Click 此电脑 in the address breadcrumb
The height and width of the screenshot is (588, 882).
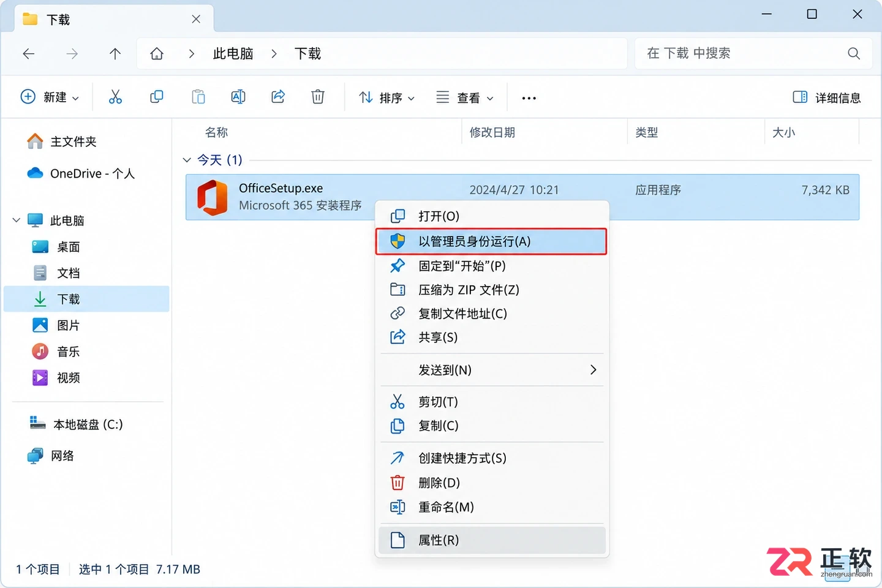pos(233,54)
